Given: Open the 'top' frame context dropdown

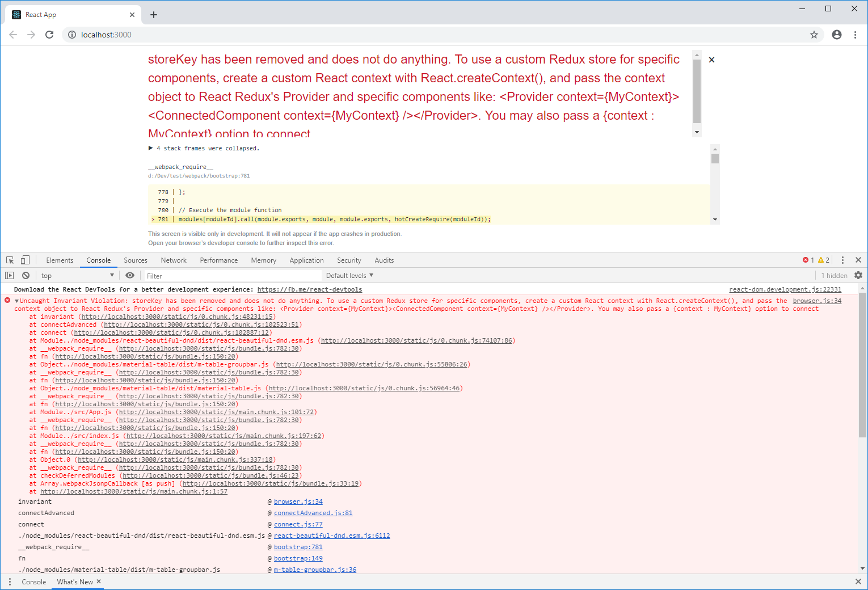Looking at the screenshot, I should [x=78, y=275].
